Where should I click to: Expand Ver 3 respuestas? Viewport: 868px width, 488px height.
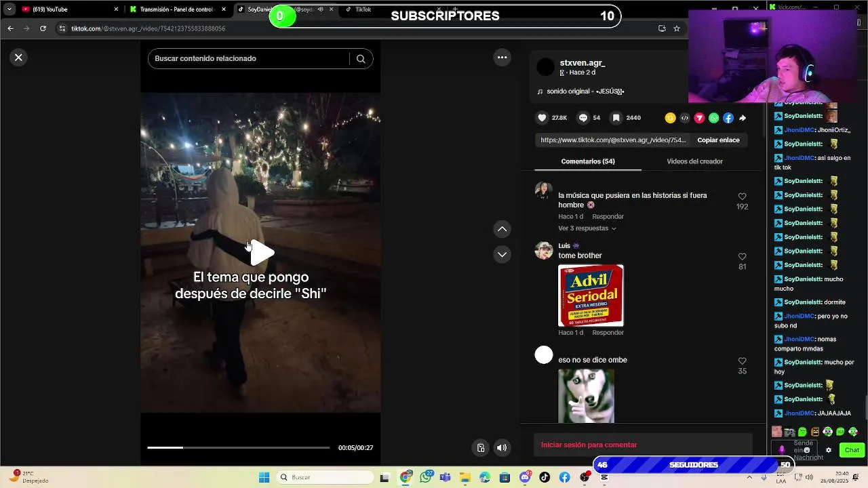click(587, 228)
